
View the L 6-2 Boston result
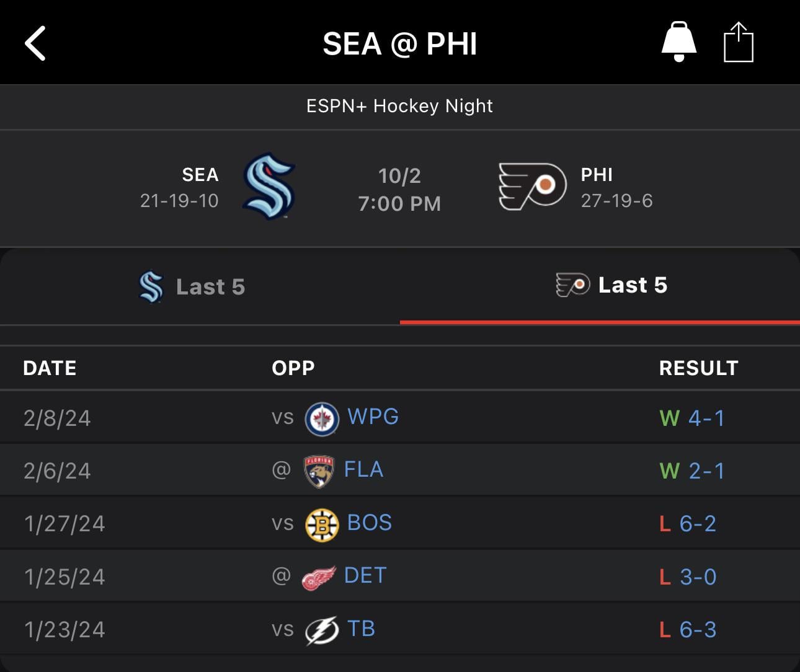coord(687,524)
